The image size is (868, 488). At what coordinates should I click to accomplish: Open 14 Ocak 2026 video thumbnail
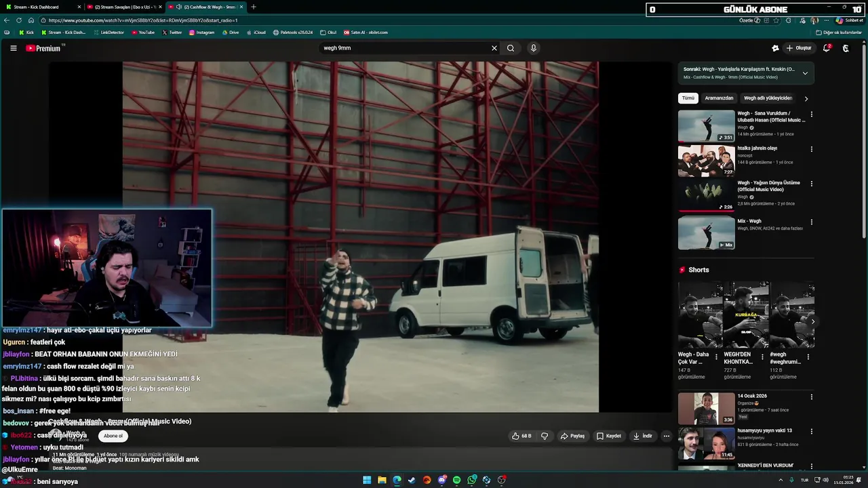tap(706, 409)
